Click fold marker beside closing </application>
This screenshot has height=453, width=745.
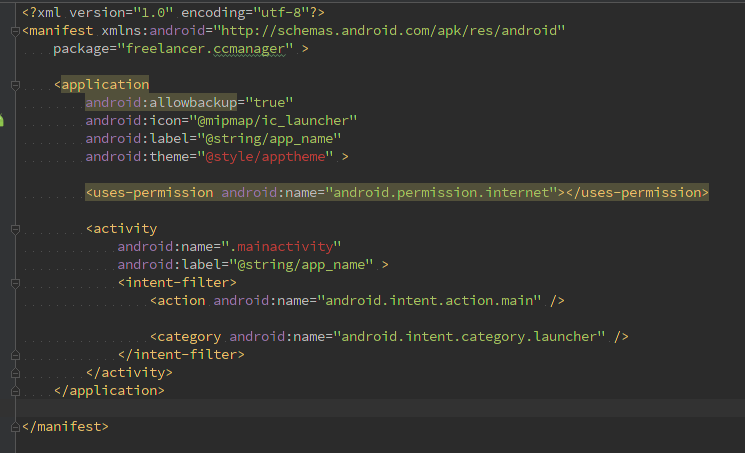[15, 391]
